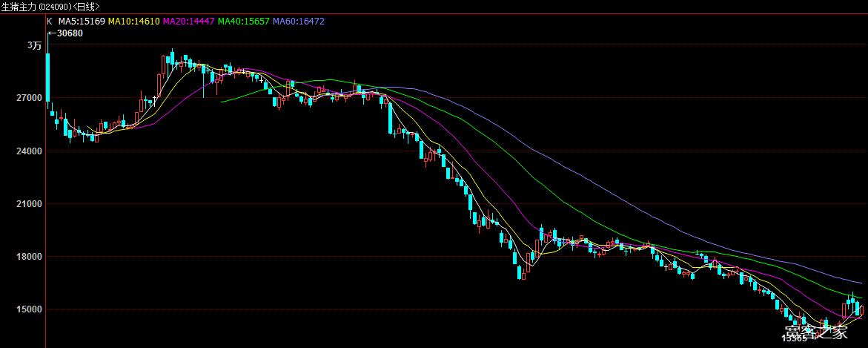The image size is (868, 348).
Task: Select the MA20:14447 indicator label
Action: [189, 22]
